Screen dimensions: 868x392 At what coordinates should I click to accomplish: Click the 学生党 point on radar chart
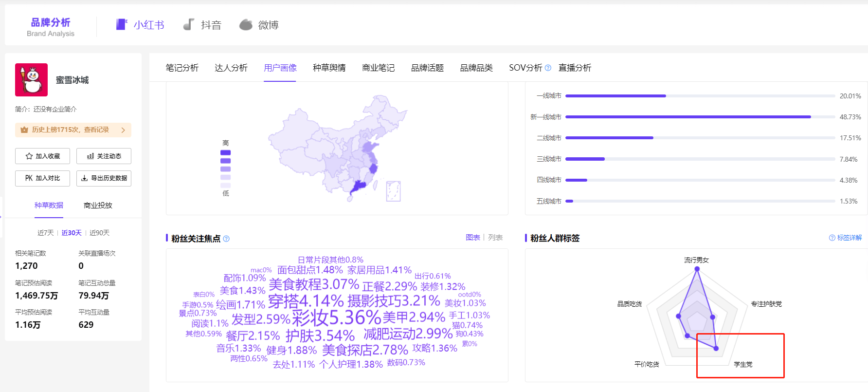pyautogui.click(x=716, y=348)
